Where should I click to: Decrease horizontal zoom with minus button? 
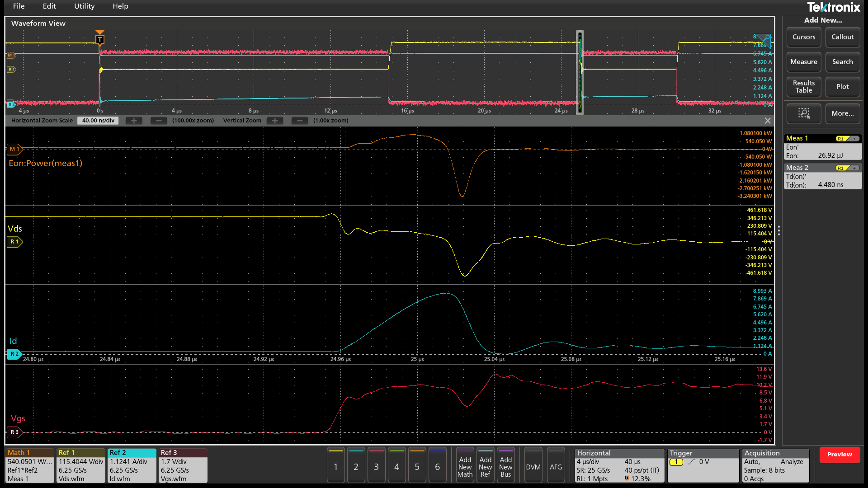pyautogui.click(x=158, y=121)
